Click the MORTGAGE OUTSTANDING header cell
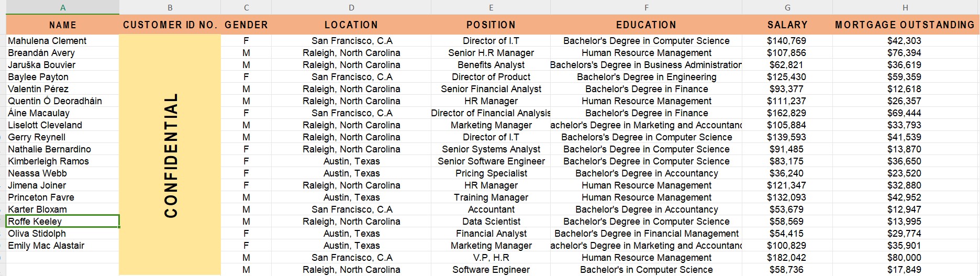The width and height of the screenshot is (980, 276). [905, 25]
